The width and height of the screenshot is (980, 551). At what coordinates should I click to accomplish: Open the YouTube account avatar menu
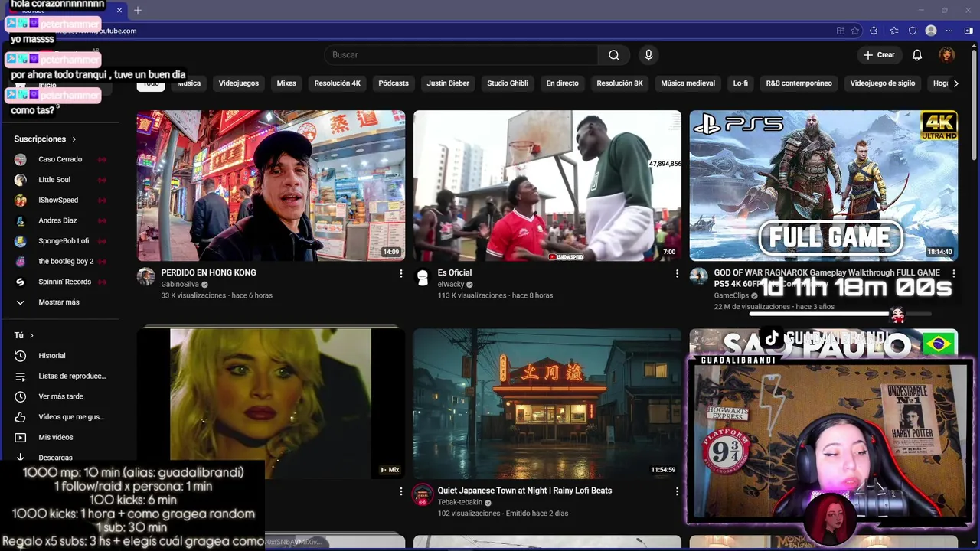(947, 55)
